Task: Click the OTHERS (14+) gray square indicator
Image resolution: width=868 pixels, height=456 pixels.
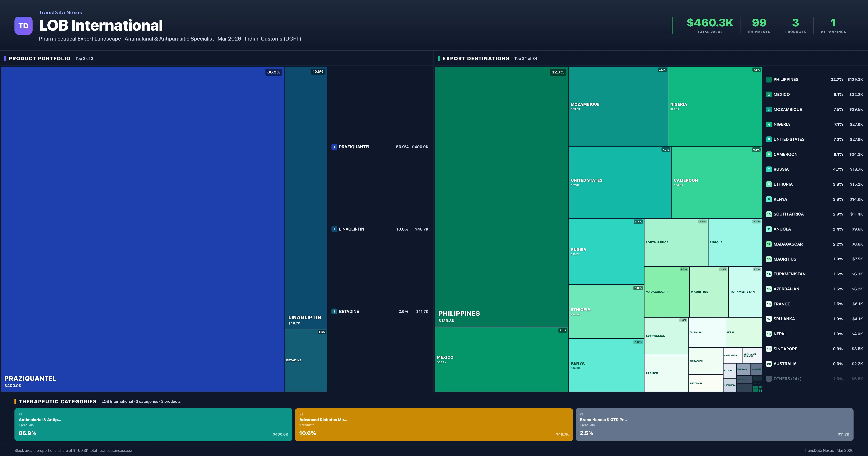Action: click(x=769, y=378)
